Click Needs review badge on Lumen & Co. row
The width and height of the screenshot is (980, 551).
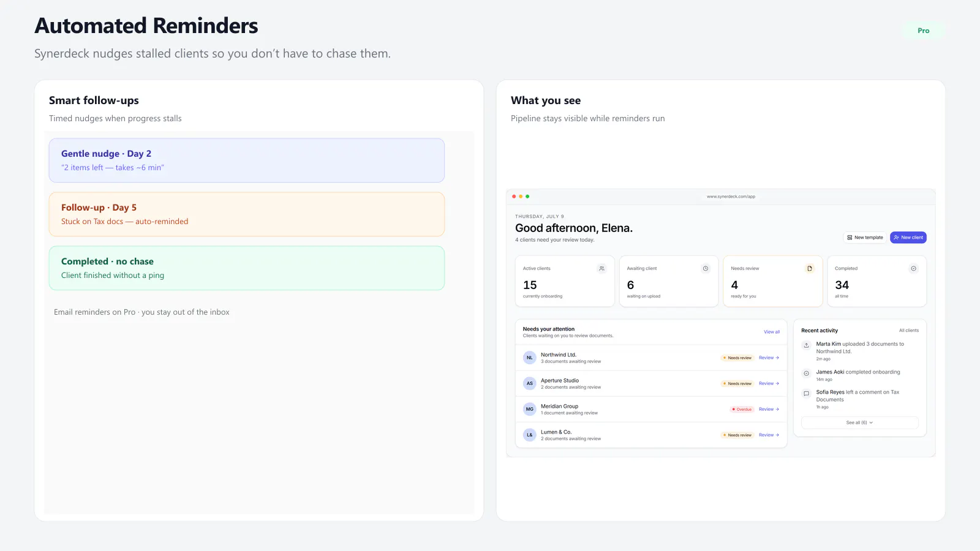[x=737, y=435]
